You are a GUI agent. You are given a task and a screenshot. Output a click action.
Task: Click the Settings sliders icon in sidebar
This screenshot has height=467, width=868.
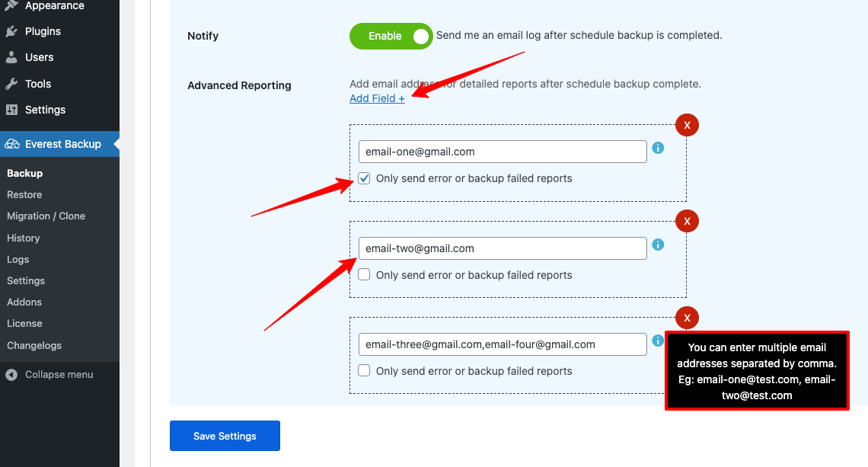coord(11,110)
